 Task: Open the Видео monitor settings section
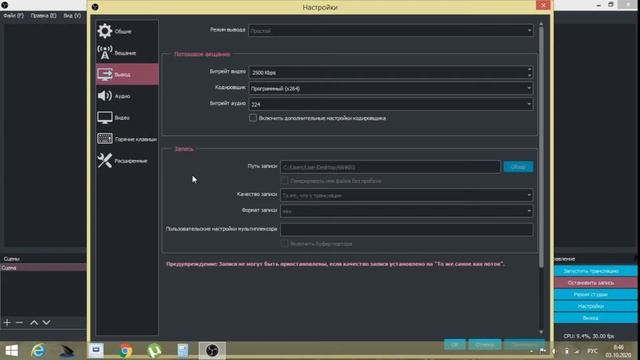[x=127, y=118]
